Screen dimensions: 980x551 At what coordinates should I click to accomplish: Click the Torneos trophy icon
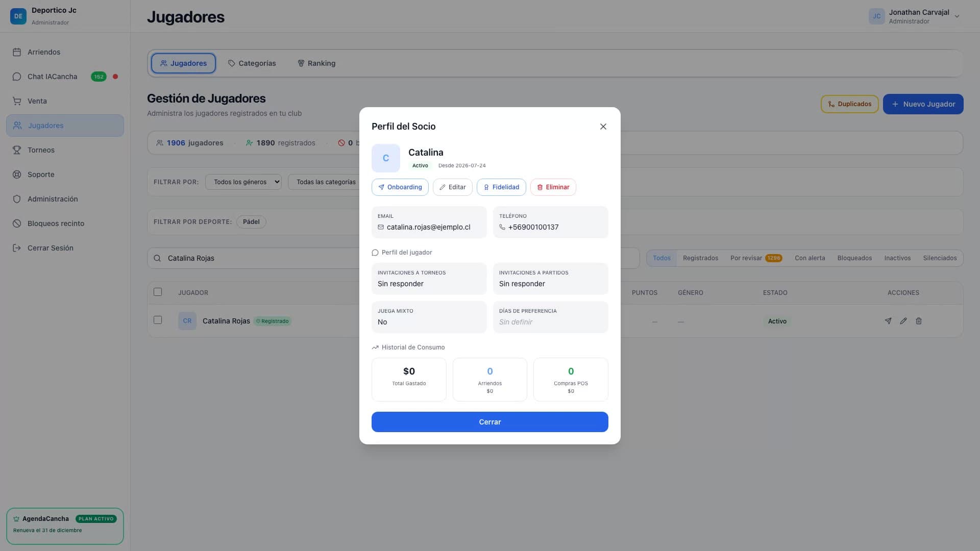(17, 150)
